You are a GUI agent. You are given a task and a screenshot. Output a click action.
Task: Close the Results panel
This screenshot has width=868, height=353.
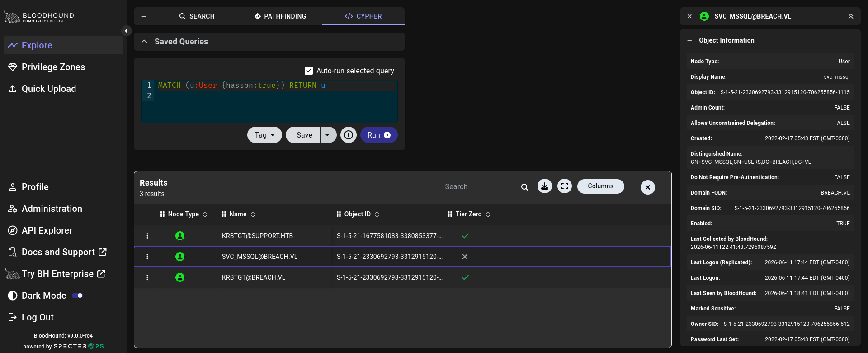(648, 187)
